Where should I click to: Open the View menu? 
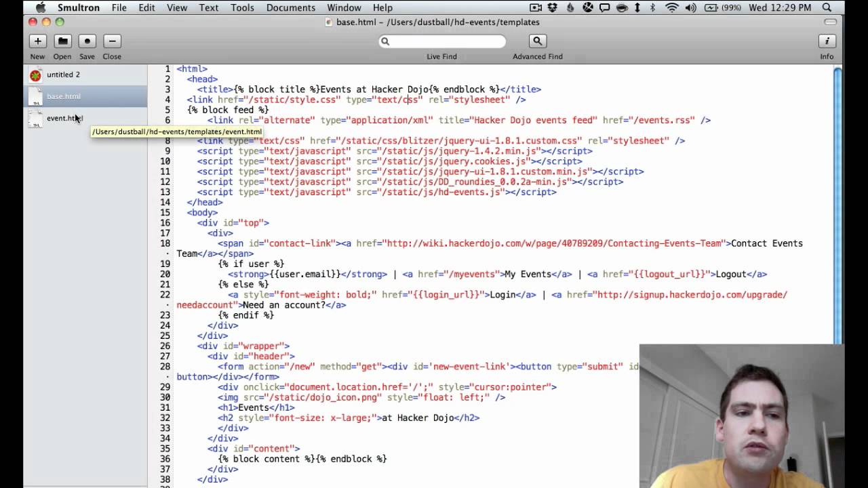177,7
